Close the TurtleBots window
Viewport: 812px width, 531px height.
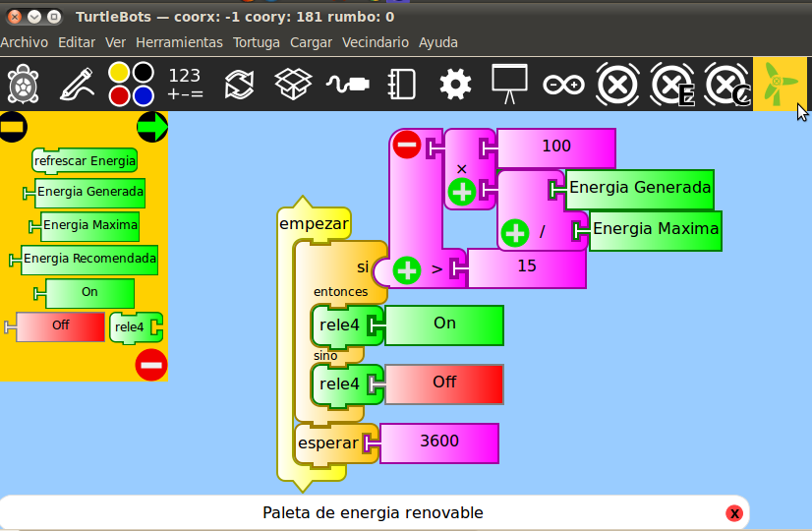15,17
